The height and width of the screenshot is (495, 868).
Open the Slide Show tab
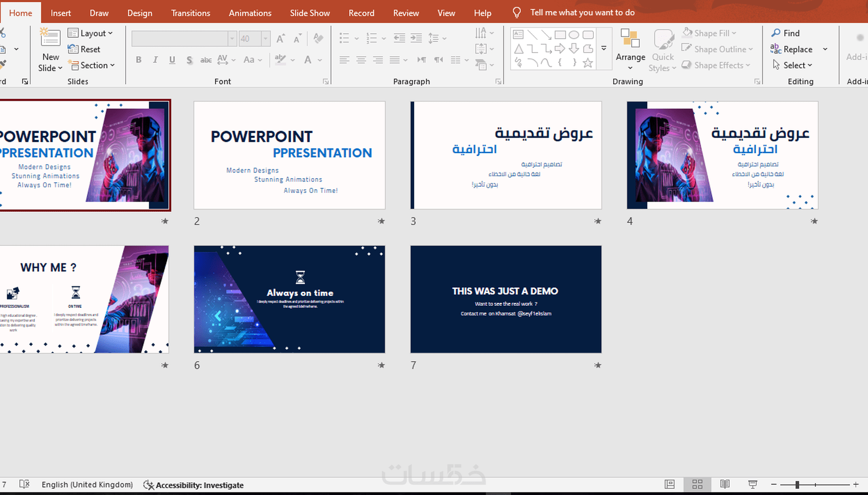(309, 13)
